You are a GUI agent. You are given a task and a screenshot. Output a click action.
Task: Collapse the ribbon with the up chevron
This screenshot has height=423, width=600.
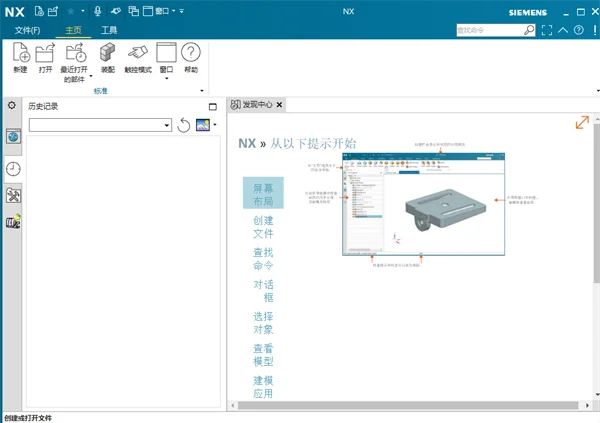(562, 30)
